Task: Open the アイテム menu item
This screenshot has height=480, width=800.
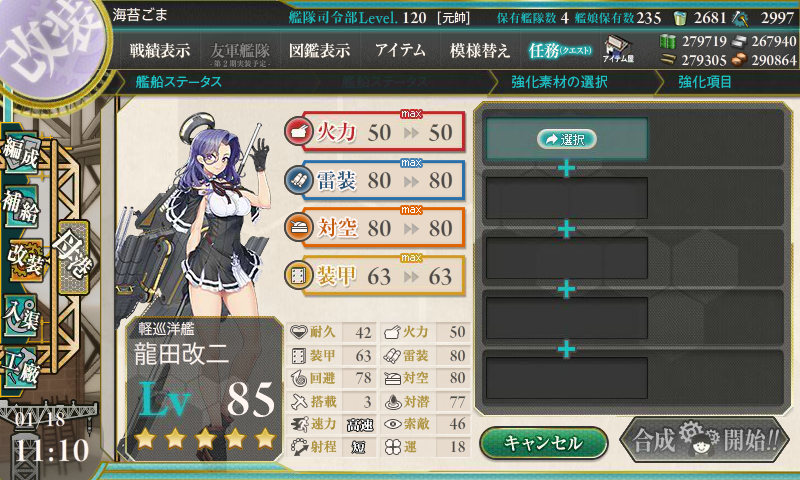Action: (400, 50)
